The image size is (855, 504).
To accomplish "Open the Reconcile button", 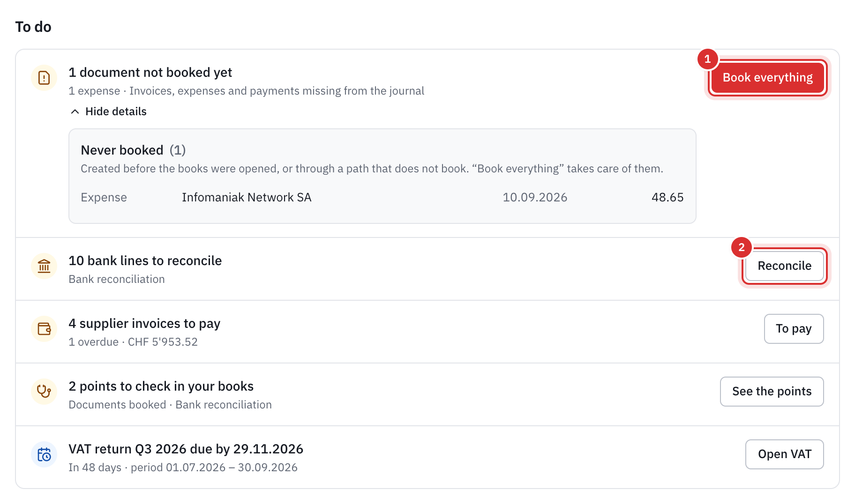I will [784, 266].
